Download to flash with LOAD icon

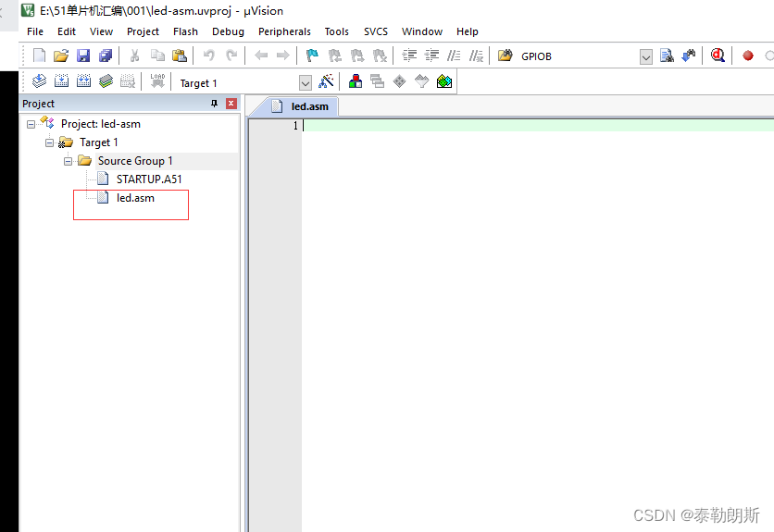(157, 80)
